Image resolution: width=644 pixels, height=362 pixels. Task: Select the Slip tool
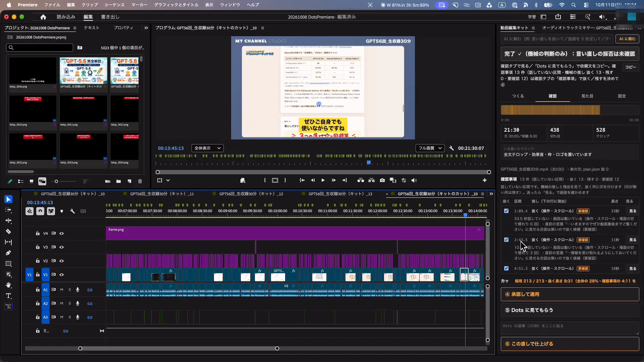(x=8, y=242)
